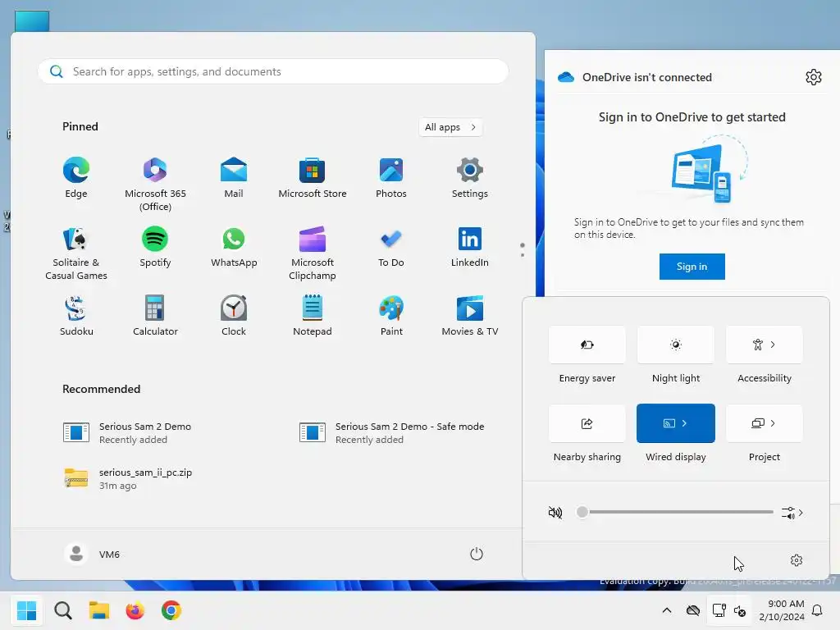Open Serious Sam 2 Demo - Safe mode
840x630 pixels.
391,432
